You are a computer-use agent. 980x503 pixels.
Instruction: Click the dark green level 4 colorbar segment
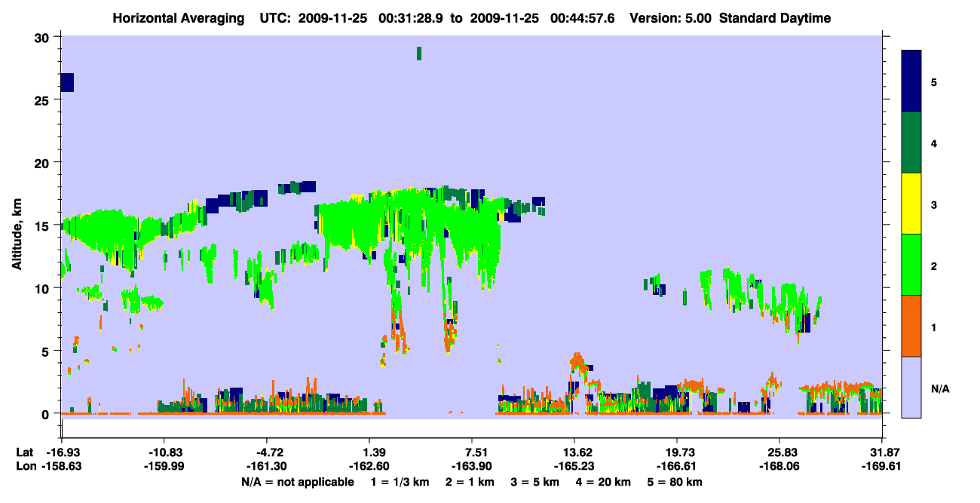click(911, 143)
